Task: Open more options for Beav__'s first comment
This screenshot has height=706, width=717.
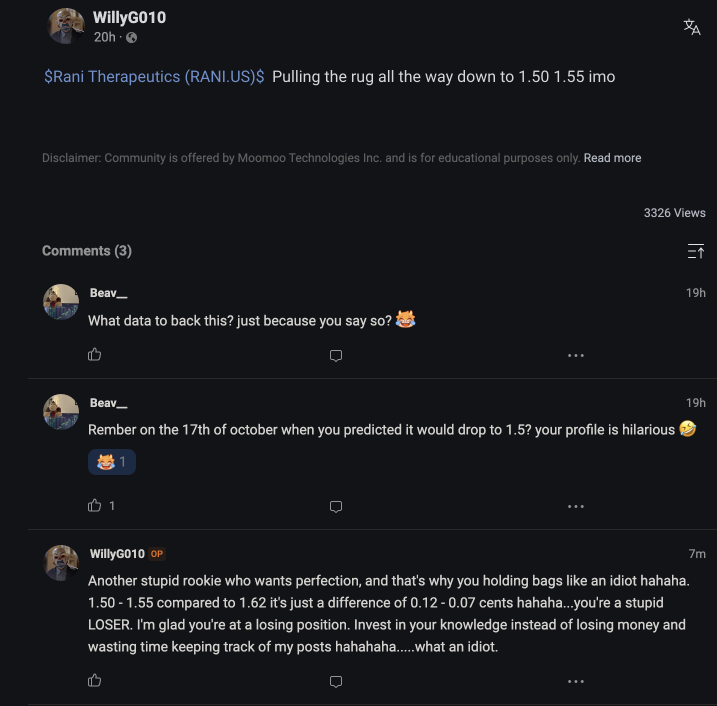Action: 576,356
